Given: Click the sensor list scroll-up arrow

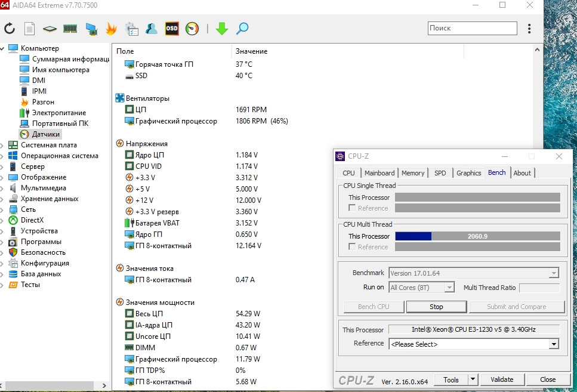Looking at the screenshot, I should [537, 50].
